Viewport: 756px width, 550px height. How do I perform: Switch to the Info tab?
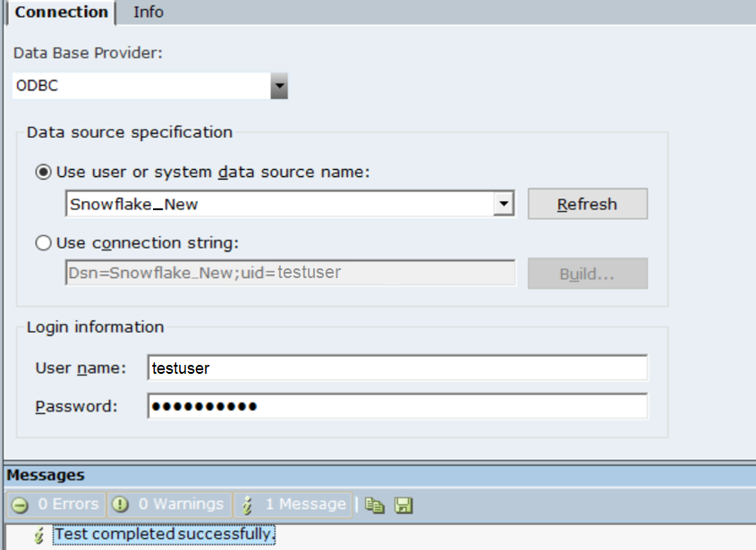(x=149, y=12)
